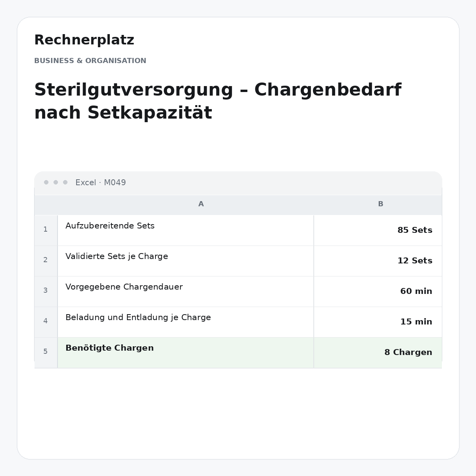This screenshot has height=476, width=476.
Task: Select value cell '15 min'
Action: point(378,322)
